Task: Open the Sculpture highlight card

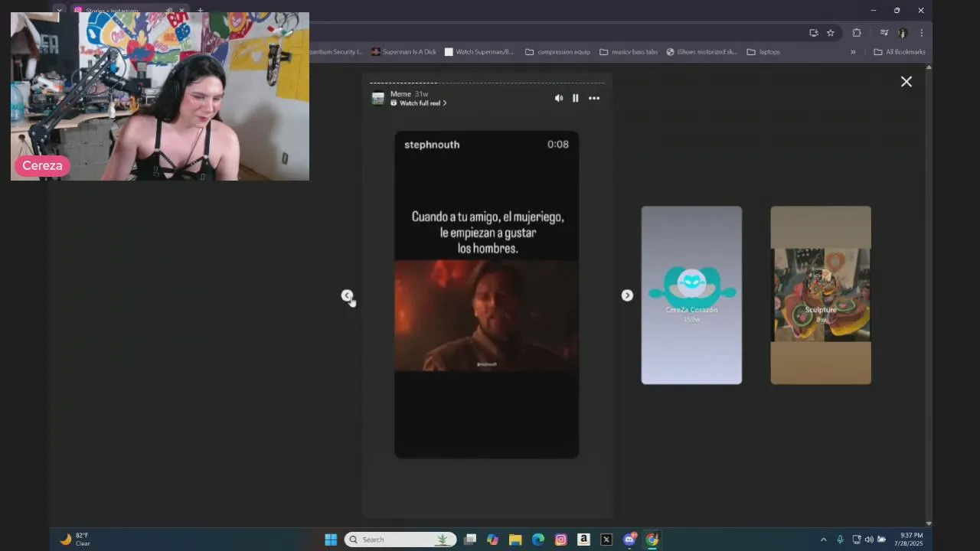Action: (x=821, y=295)
